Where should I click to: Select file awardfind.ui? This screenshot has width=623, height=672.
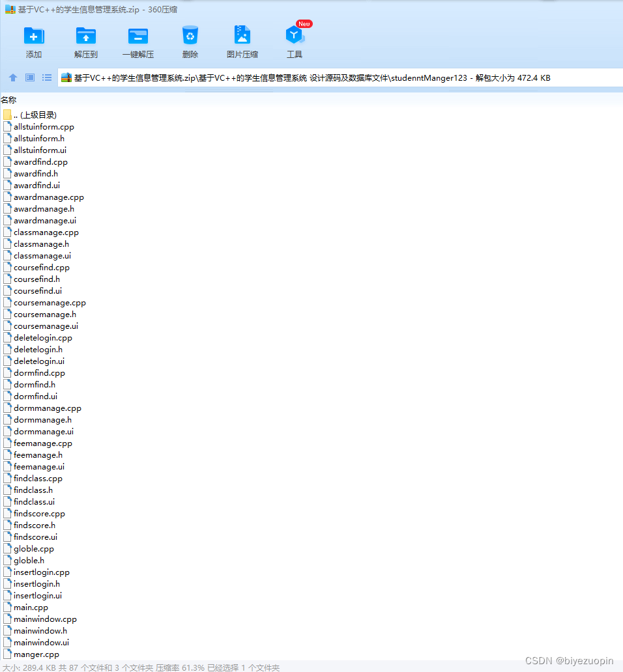click(32, 185)
